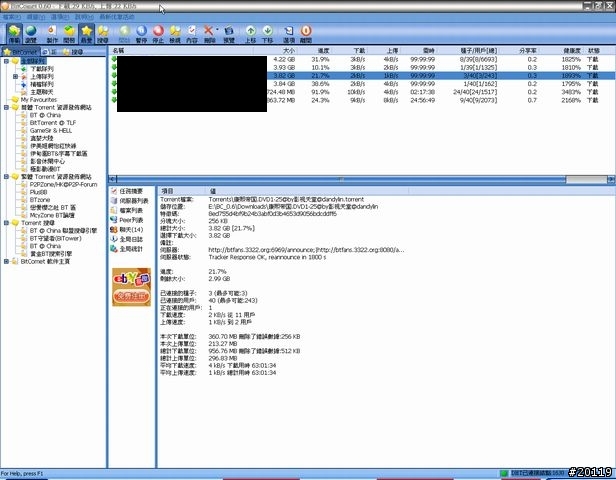
Task: Open the 最新优惠活动 menu item
Action: click(x=117, y=17)
